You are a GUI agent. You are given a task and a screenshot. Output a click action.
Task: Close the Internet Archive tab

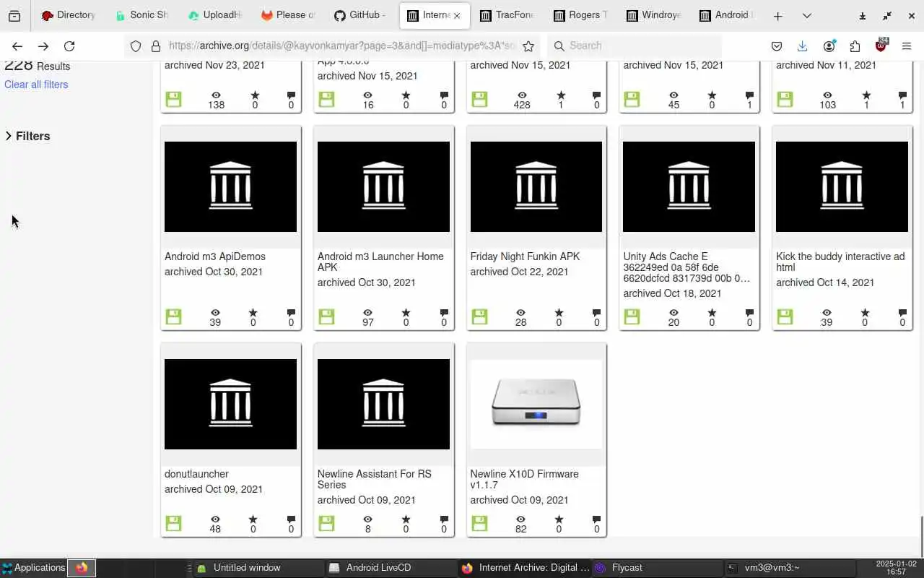click(x=456, y=15)
